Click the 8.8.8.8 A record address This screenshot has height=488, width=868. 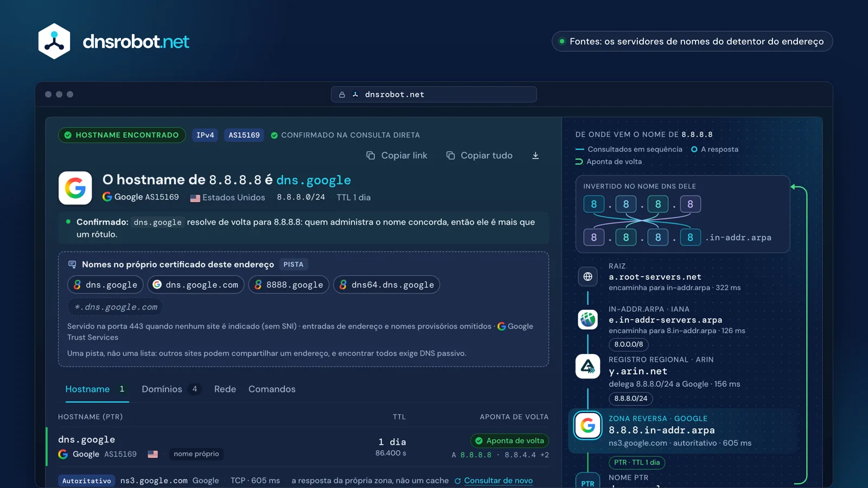476,455
